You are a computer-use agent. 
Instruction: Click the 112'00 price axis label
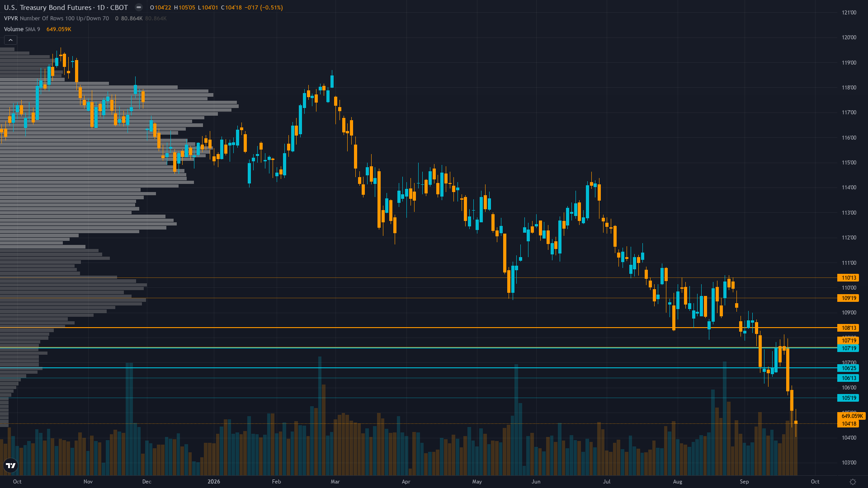(849, 238)
